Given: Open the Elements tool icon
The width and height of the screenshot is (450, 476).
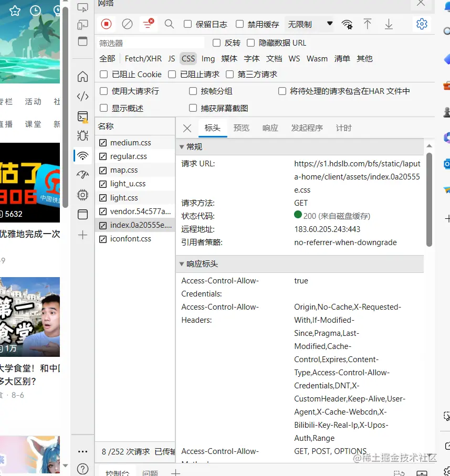Looking at the screenshot, I should 82,97.
